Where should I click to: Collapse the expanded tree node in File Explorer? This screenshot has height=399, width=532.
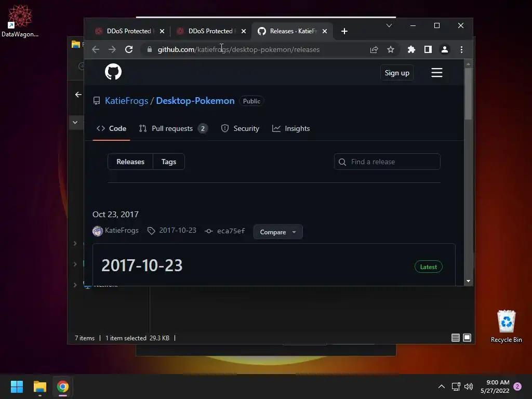[x=75, y=123]
